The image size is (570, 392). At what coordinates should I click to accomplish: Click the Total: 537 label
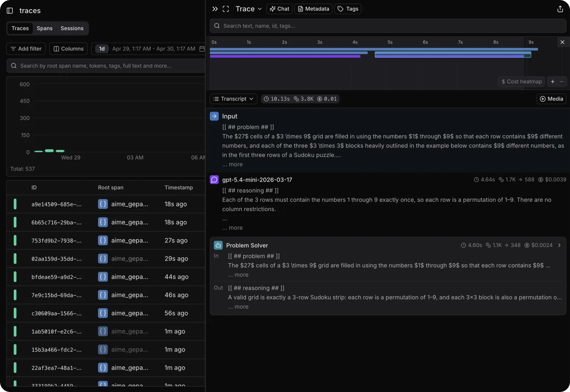(x=22, y=169)
